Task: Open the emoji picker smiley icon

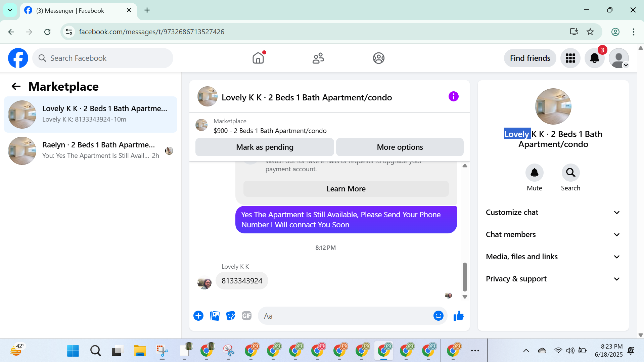Action: pyautogui.click(x=438, y=316)
